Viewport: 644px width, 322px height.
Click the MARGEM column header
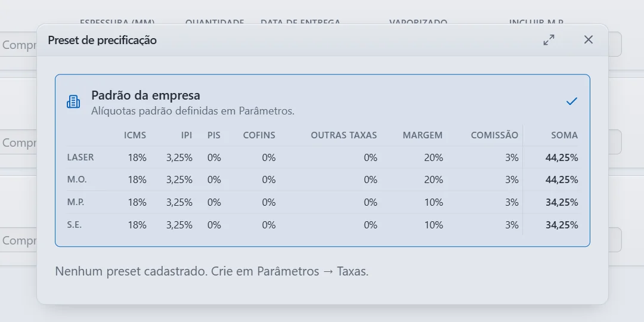click(x=423, y=135)
